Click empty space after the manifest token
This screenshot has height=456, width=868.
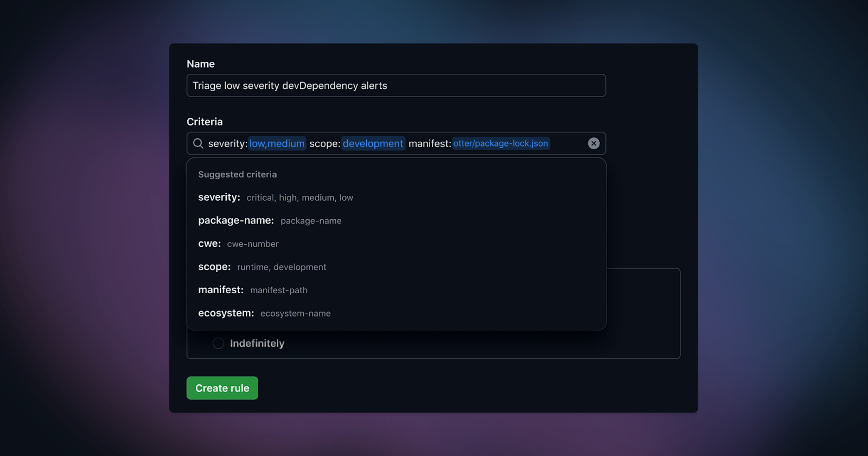pyautogui.click(x=567, y=143)
